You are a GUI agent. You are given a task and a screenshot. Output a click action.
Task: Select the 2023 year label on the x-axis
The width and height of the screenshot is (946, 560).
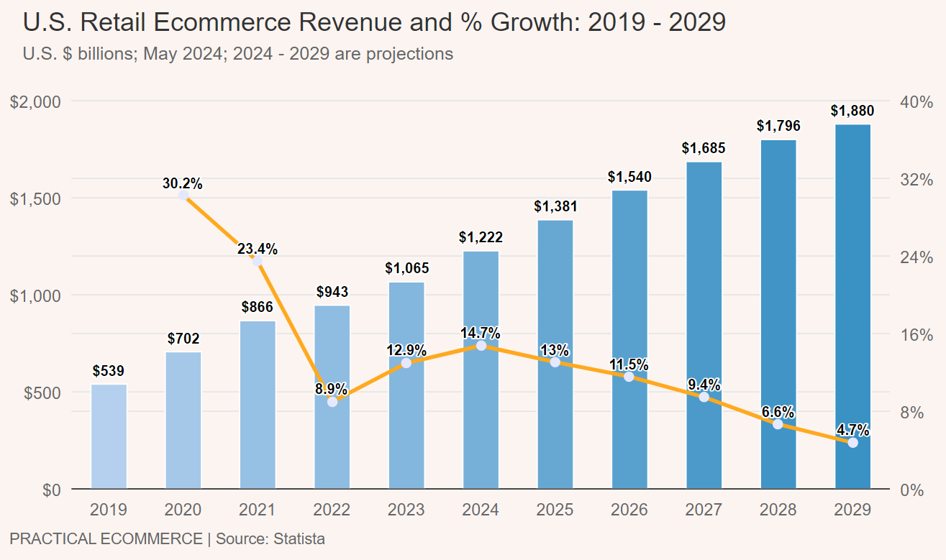tap(406, 510)
